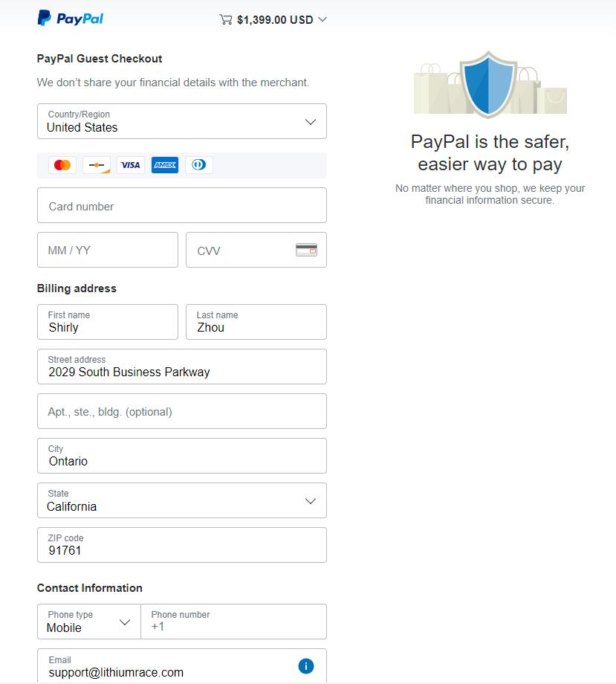Click the email info icon

(306, 666)
